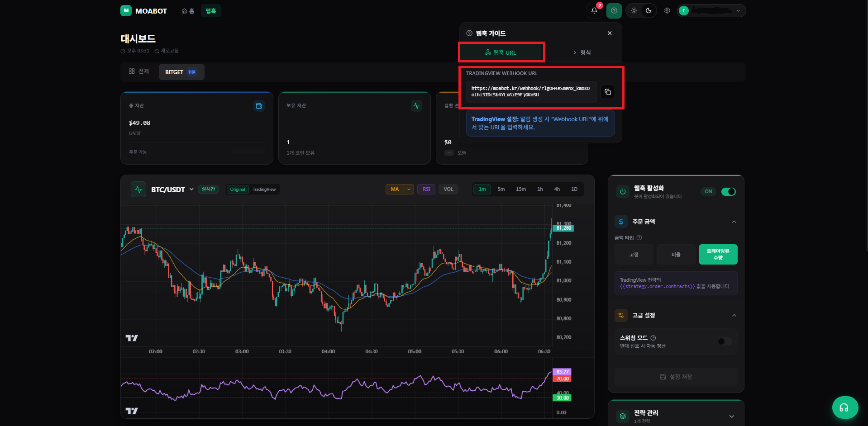Select the 1h timeframe

pyautogui.click(x=540, y=189)
